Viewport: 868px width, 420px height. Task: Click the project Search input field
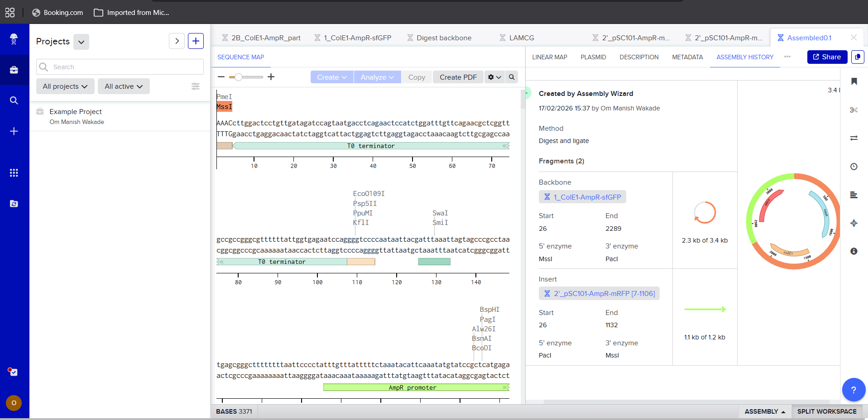pos(127,67)
